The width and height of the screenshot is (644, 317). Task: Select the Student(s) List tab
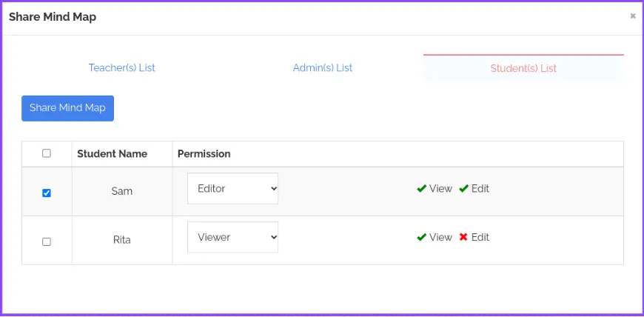[x=523, y=68]
